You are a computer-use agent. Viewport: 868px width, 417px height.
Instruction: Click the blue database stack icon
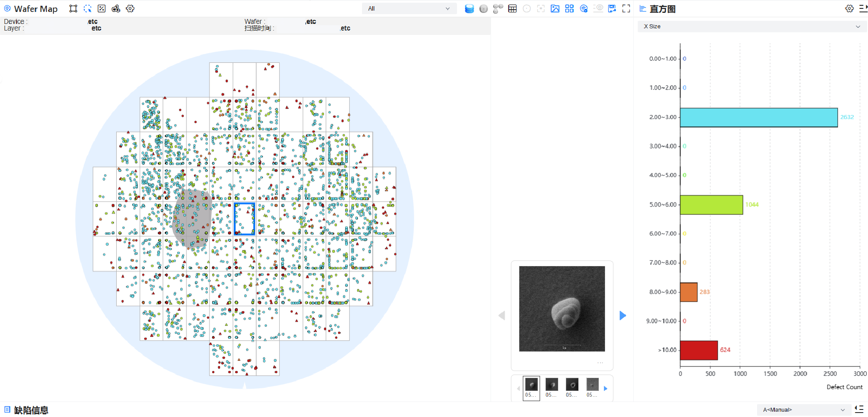click(x=469, y=8)
